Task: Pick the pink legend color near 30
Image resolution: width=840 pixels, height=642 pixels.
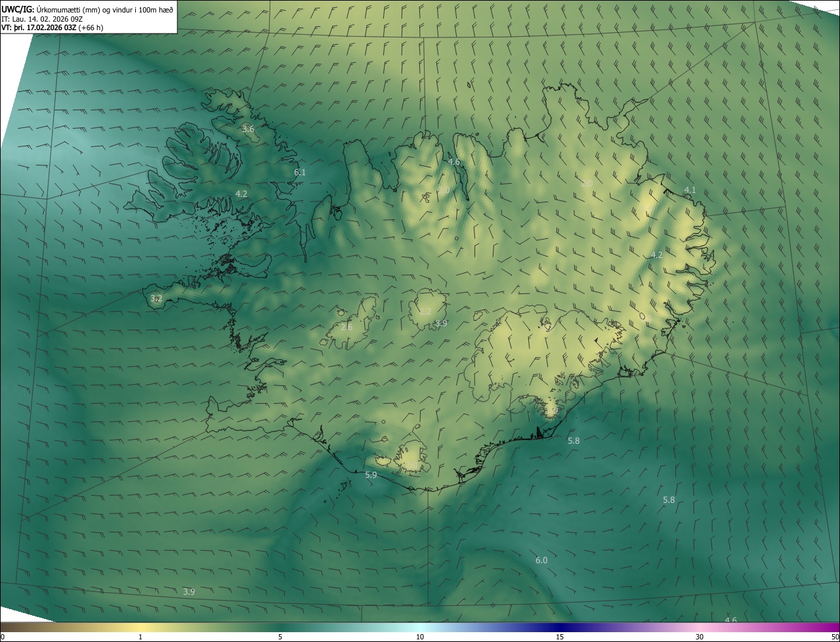Action: pos(700,627)
